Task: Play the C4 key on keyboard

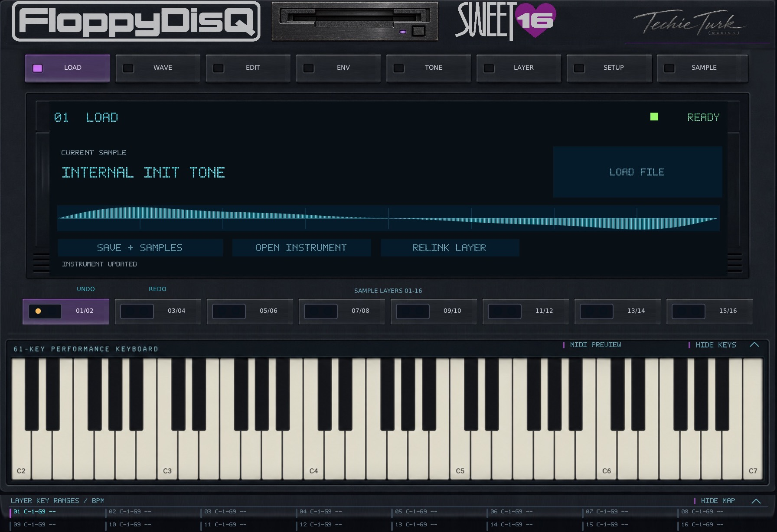Action: (313, 455)
